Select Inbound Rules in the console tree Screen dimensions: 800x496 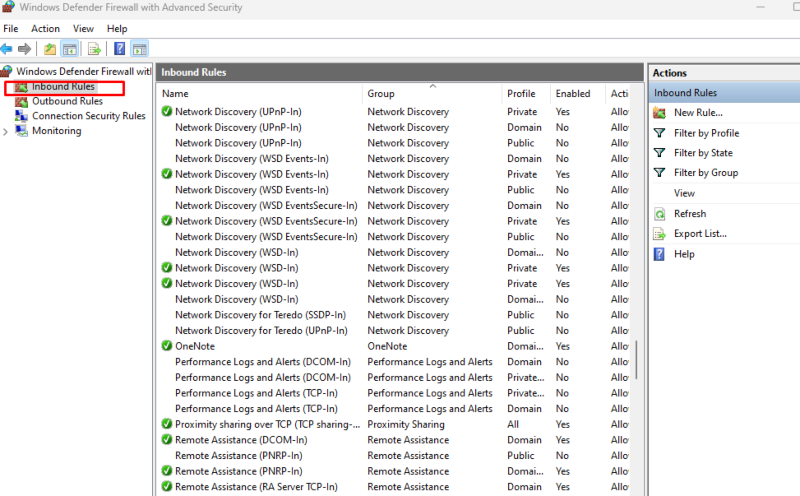tap(63, 87)
